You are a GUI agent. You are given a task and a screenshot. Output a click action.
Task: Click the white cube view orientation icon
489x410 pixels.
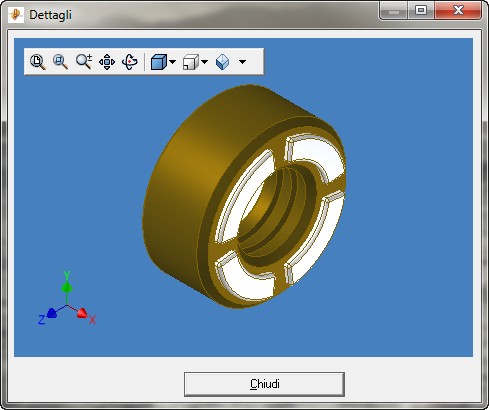click(x=191, y=62)
